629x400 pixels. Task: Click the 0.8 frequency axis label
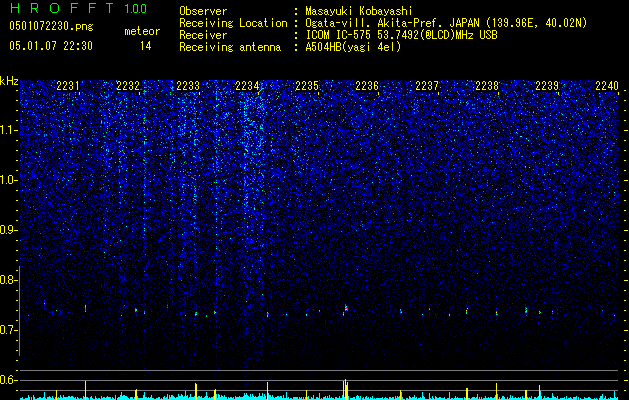click(x=9, y=280)
